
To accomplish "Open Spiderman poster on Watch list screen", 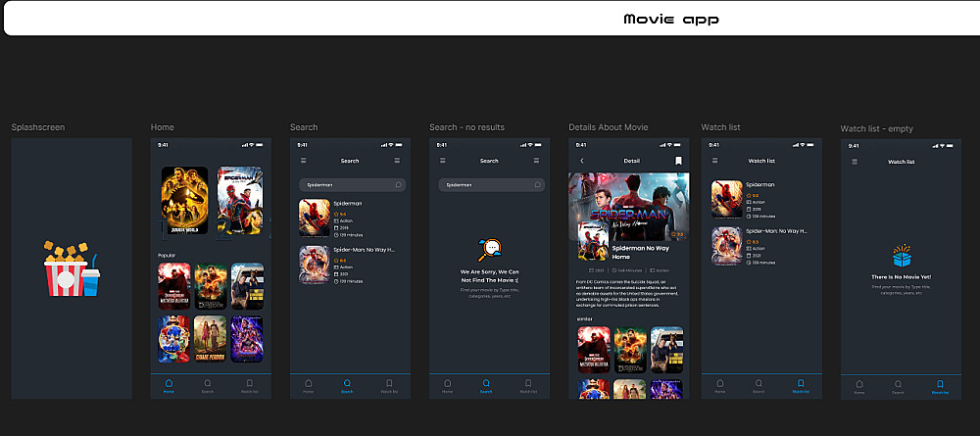I will 727,199.
